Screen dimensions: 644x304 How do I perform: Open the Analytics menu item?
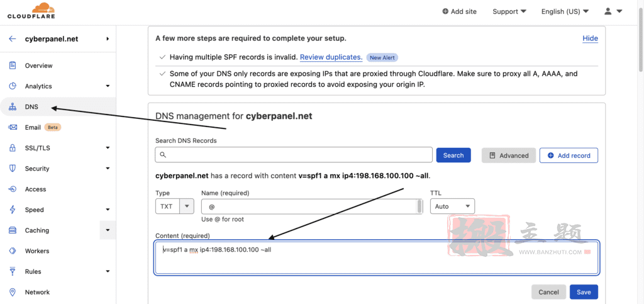pyautogui.click(x=38, y=86)
